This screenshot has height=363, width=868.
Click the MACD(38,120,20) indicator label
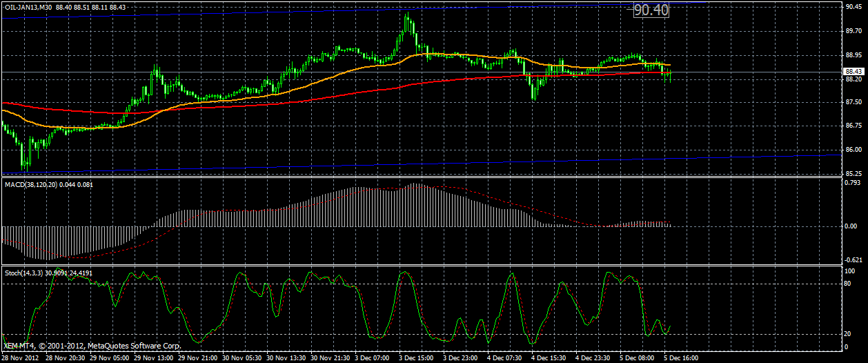[32, 184]
